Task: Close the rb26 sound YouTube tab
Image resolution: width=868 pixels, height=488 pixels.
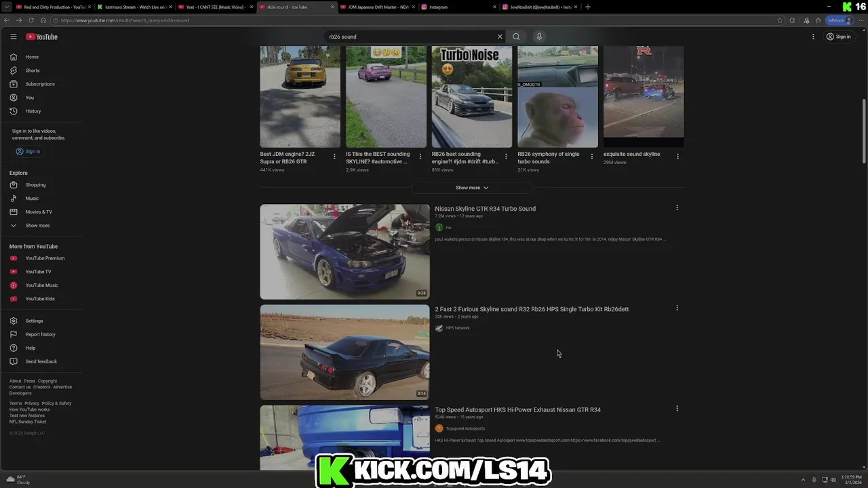Action: click(x=332, y=7)
